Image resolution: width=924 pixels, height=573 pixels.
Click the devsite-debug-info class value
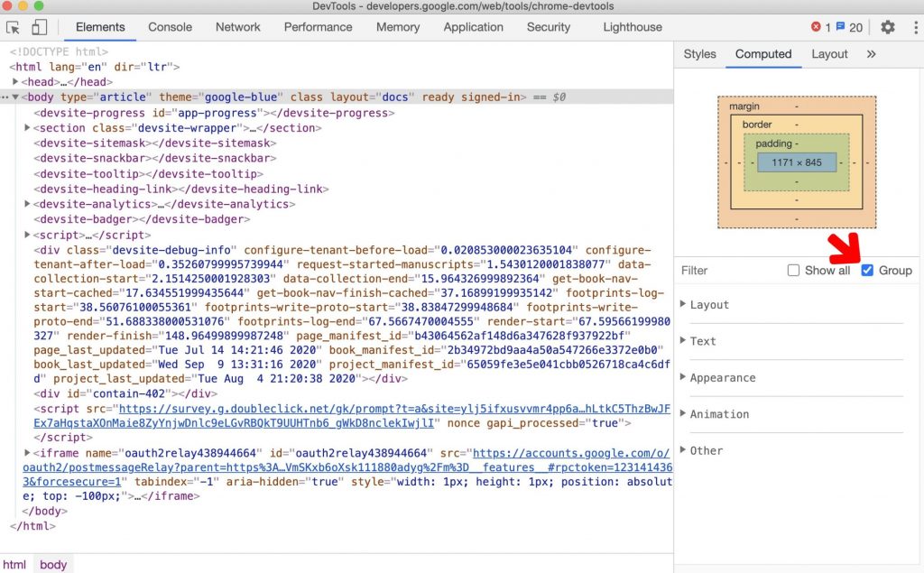pos(171,250)
